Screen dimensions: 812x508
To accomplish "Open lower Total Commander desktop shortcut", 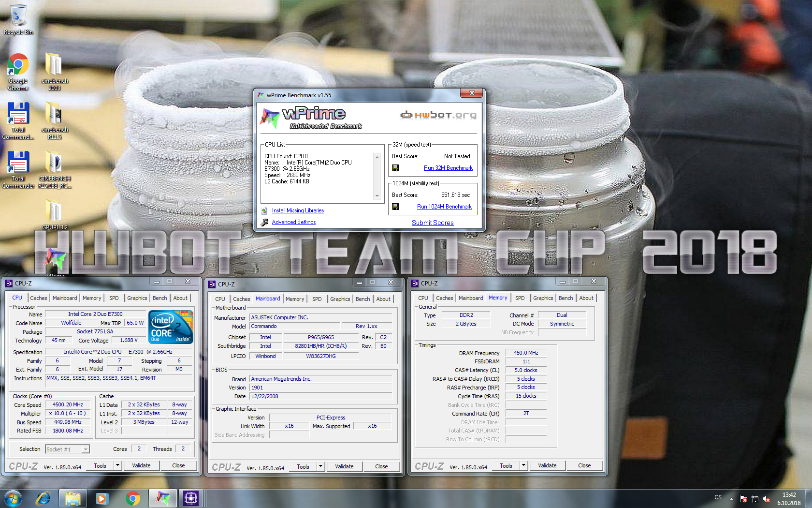I will tap(18, 169).
